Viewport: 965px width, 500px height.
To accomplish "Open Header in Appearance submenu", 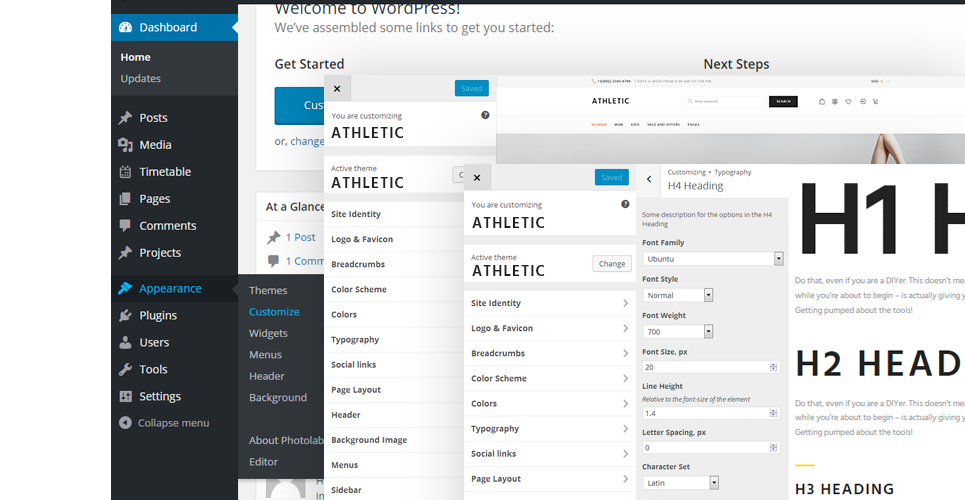I will tap(266, 376).
